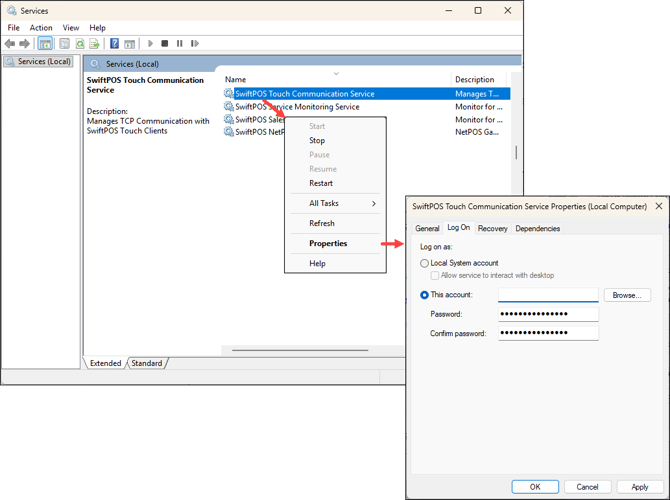
Task: Click OK in the Properties dialog
Action: [x=535, y=487]
